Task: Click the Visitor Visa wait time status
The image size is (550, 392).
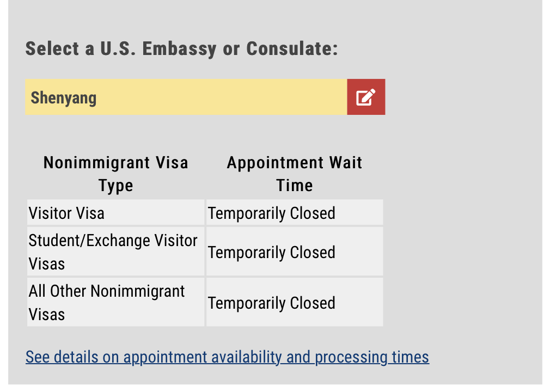Action: point(272,213)
